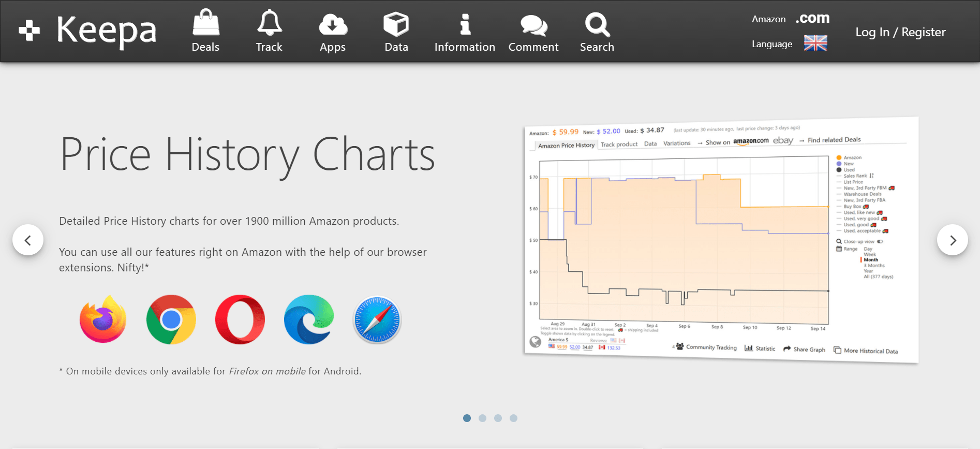Click the Opera browser icon
980x449 pixels.
pos(240,320)
